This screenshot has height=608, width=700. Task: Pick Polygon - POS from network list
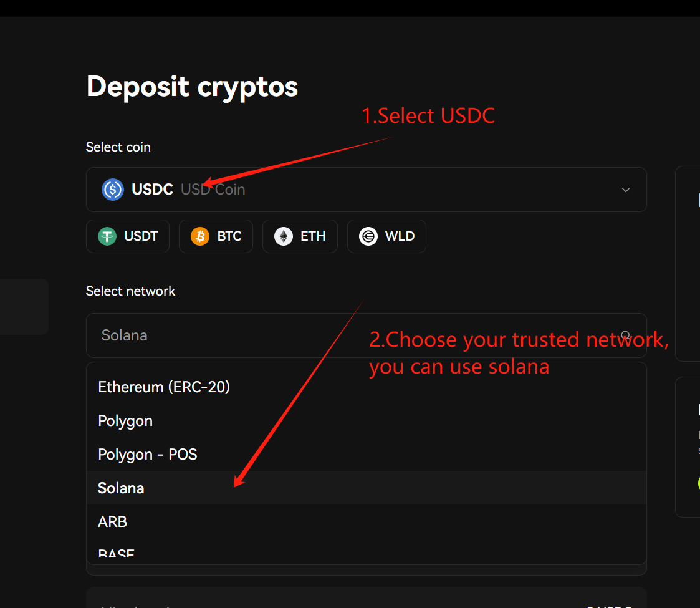(x=148, y=455)
